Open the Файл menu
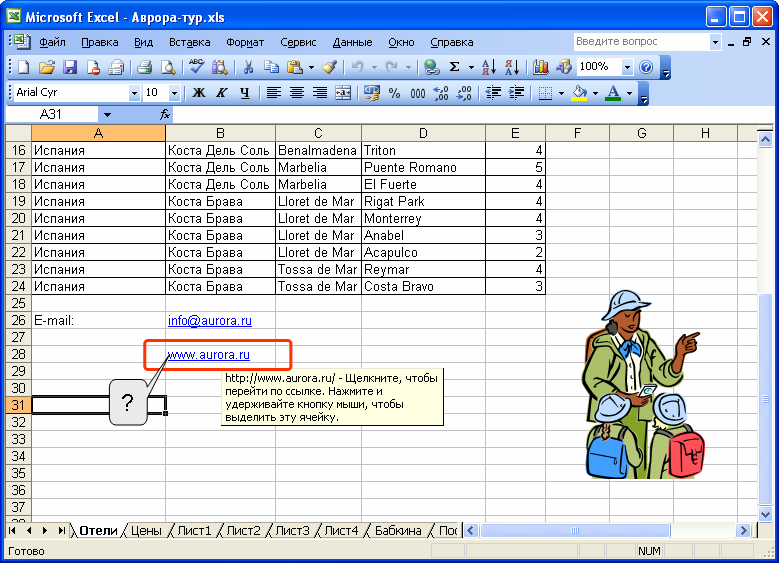 [52, 42]
